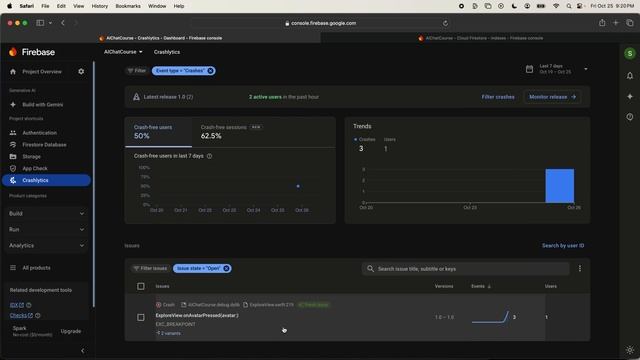Toggle theme with the sun icon

pos(630,350)
